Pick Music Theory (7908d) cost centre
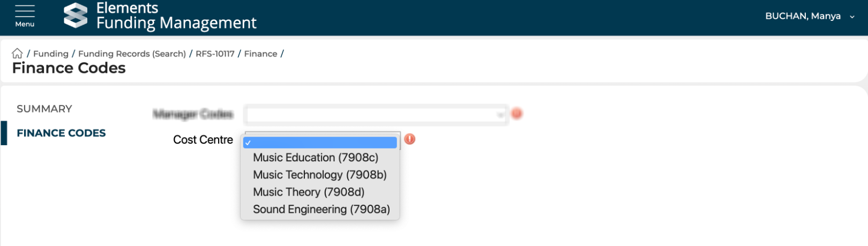 [309, 192]
